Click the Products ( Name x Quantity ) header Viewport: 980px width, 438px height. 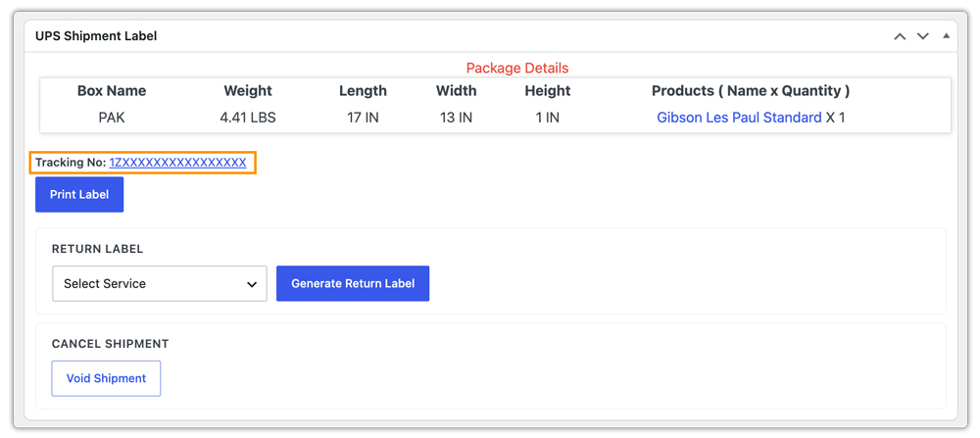(x=751, y=91)
